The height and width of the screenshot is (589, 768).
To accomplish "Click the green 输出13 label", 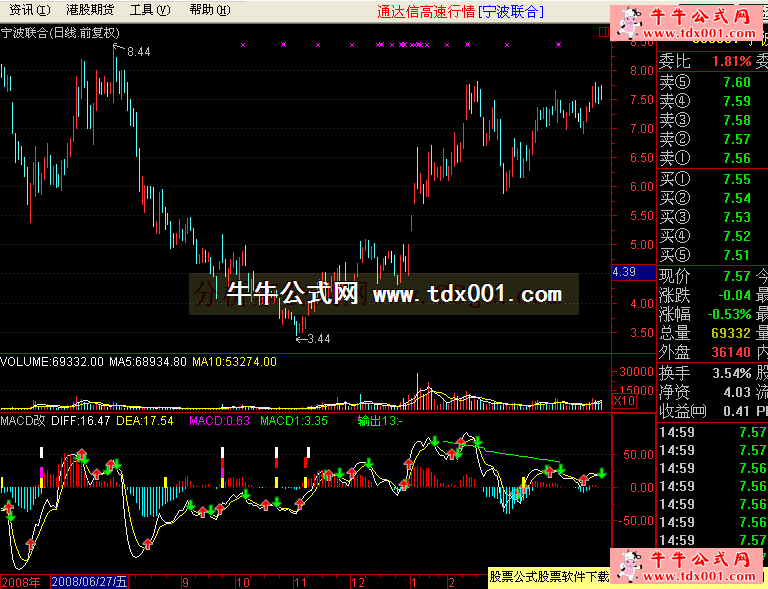I will pos(380,421).
